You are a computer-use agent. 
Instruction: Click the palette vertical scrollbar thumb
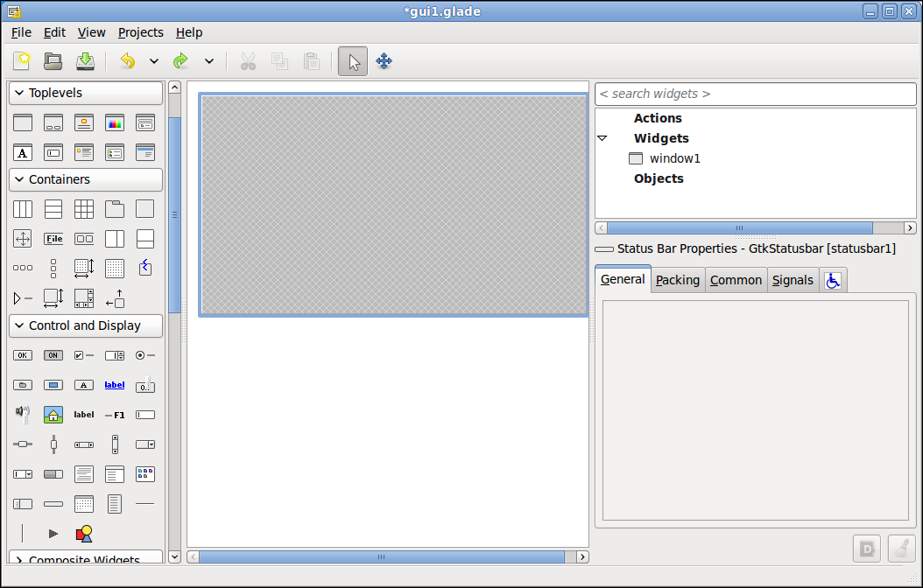pyautogui.click(x=174, y=214)
